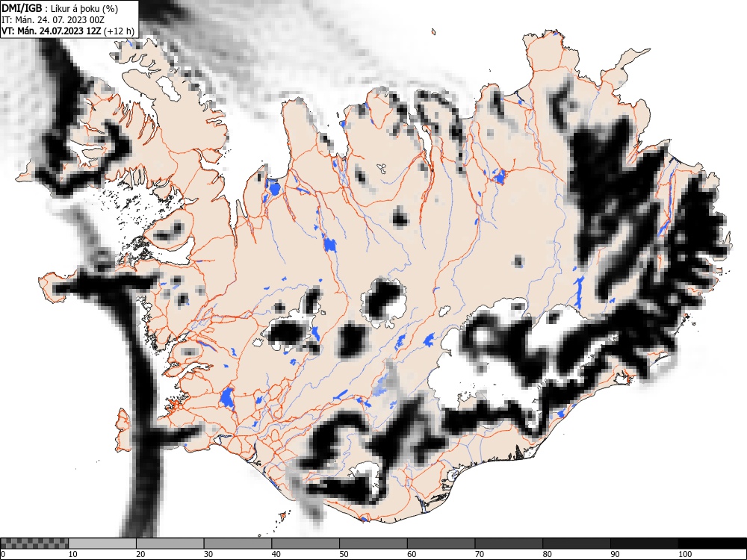747x560 pixels.
Task: Click the initial time 'IT: Mán. 24. 07. 2023 00Z'
Action: [53, 20]
